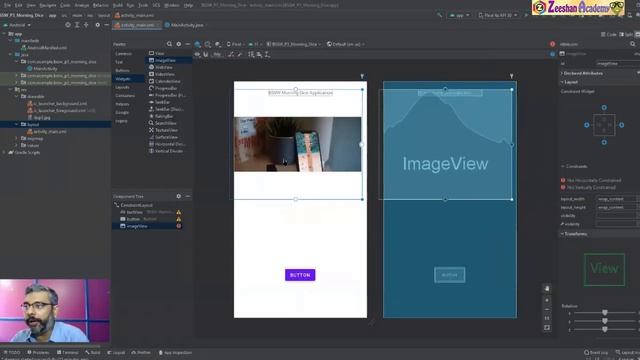Choose CalendarView in the palette
This screenshot has height=360, width=640.
167,81
